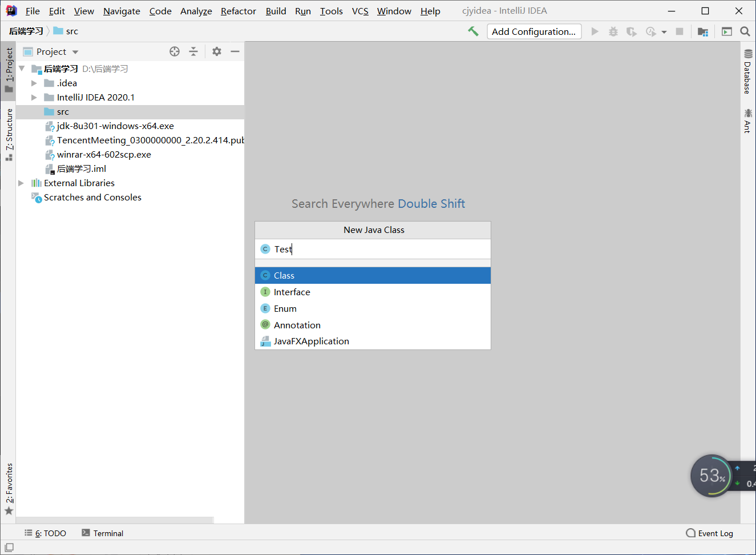Image resolution: width=756 pixels, height=555 pixels.
Task: Choose JavaFXApplication in New Java Class list
Action: (x=373, y=341)
